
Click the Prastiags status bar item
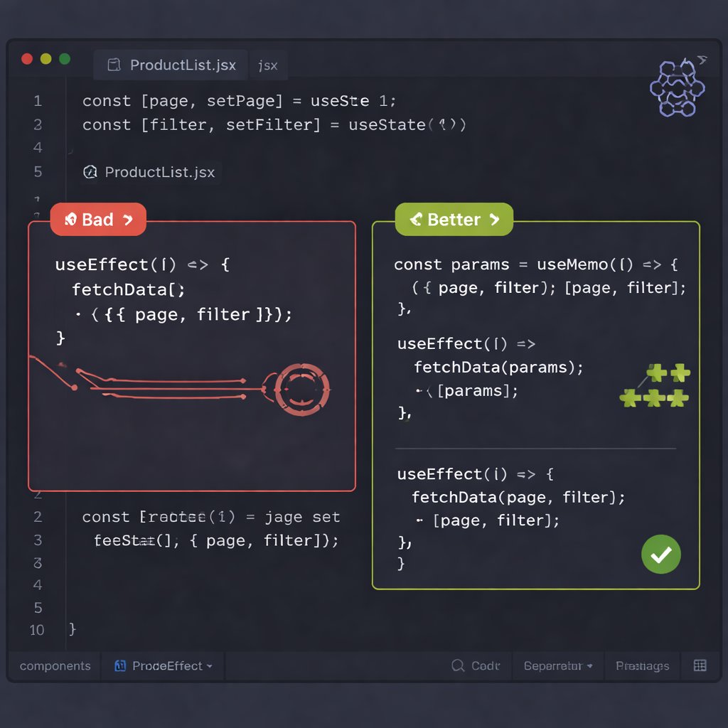click(x=643, y=665)
